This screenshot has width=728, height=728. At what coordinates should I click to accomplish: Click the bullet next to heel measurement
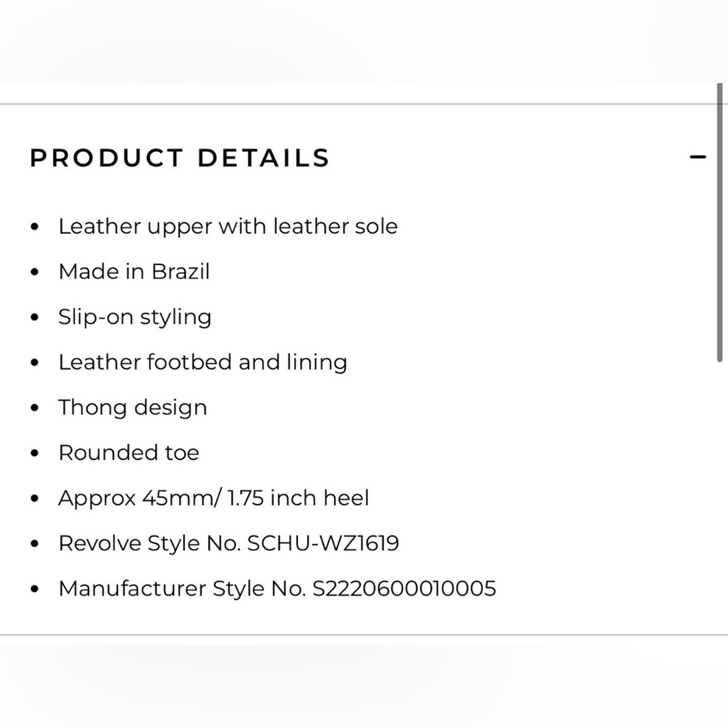[x=34, y=498]
